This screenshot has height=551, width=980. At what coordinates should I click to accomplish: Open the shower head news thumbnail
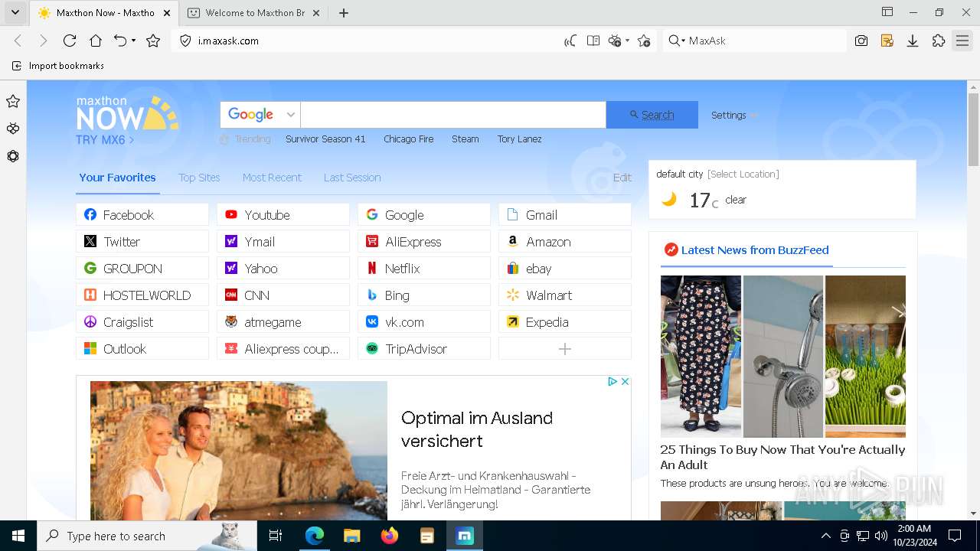tap(783, 356)
